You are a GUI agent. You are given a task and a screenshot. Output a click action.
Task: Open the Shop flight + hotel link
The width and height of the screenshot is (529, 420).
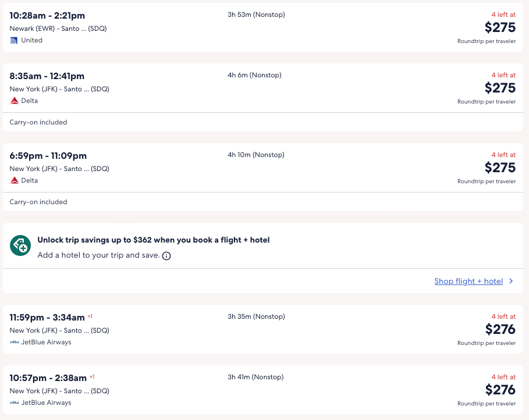(468, 281)
